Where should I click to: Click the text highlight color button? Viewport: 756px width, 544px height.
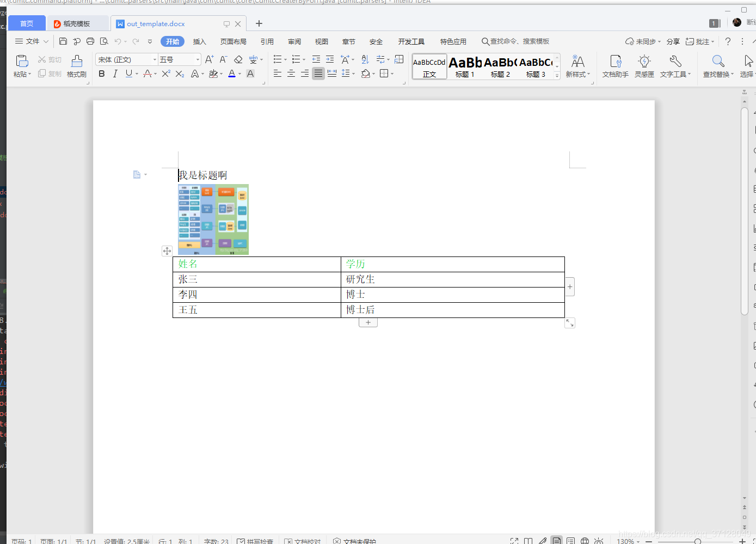[213, 74]
